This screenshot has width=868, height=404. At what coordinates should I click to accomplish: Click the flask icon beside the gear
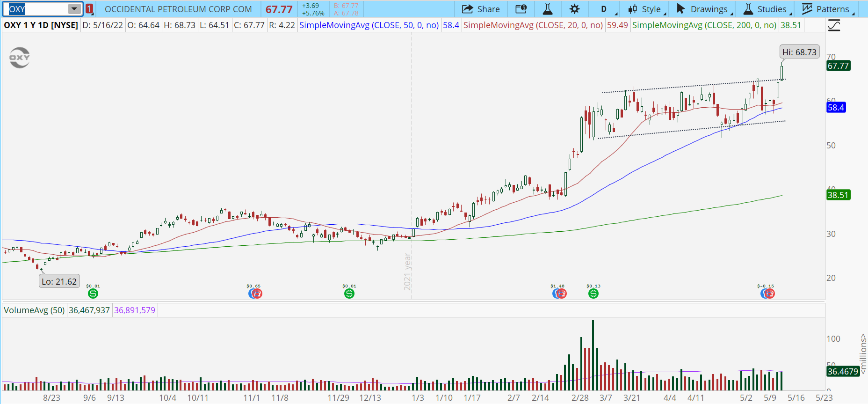(548, 9)
